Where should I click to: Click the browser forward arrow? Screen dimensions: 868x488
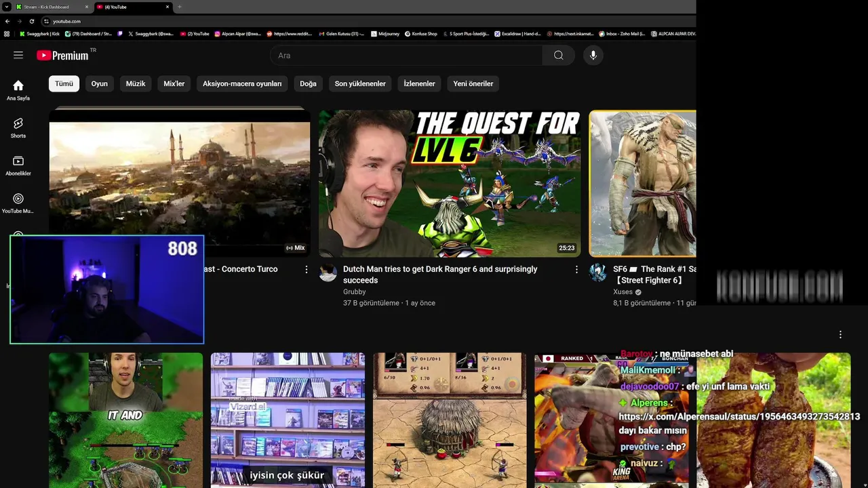click(x=19, y=21)
